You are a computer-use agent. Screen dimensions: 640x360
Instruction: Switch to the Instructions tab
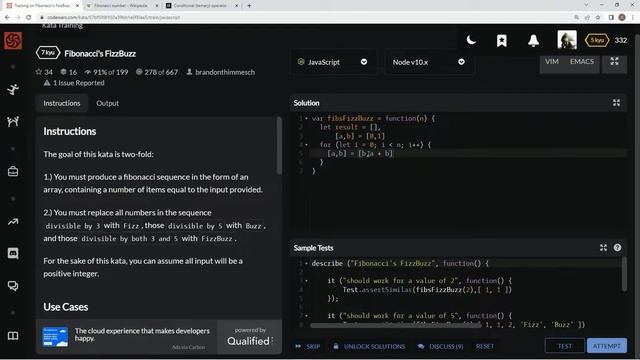(x=62, y=103)
